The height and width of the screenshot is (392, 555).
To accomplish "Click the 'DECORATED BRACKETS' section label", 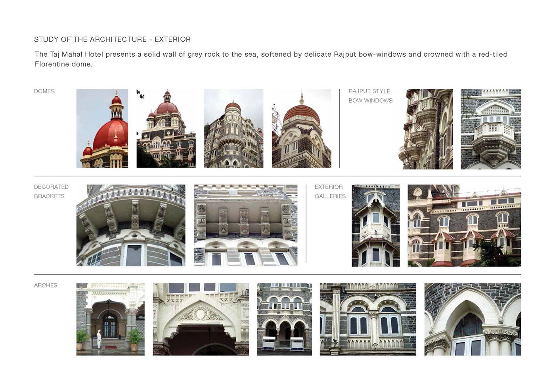I will (x=51, y=191).
